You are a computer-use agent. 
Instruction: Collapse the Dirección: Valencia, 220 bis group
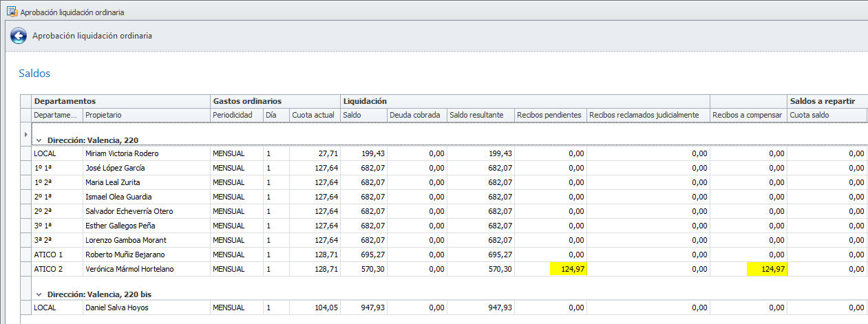[x=39, y=294]
